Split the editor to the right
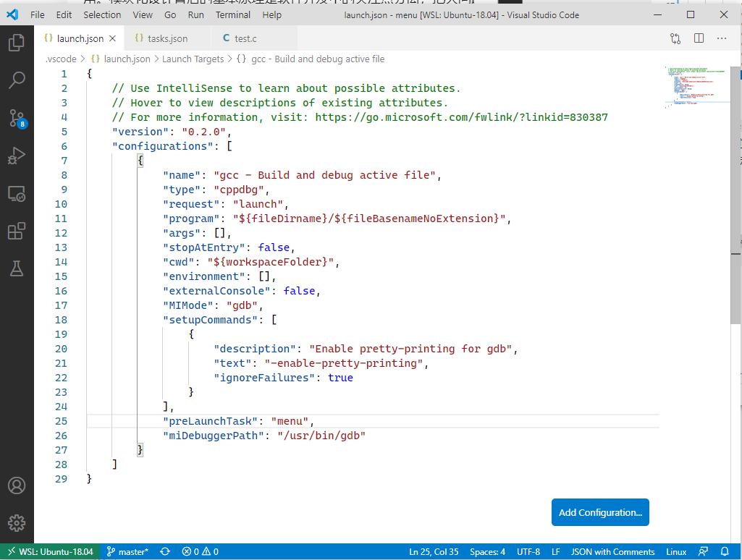Viewport: 742px width, 560px height. pos(699,38)
